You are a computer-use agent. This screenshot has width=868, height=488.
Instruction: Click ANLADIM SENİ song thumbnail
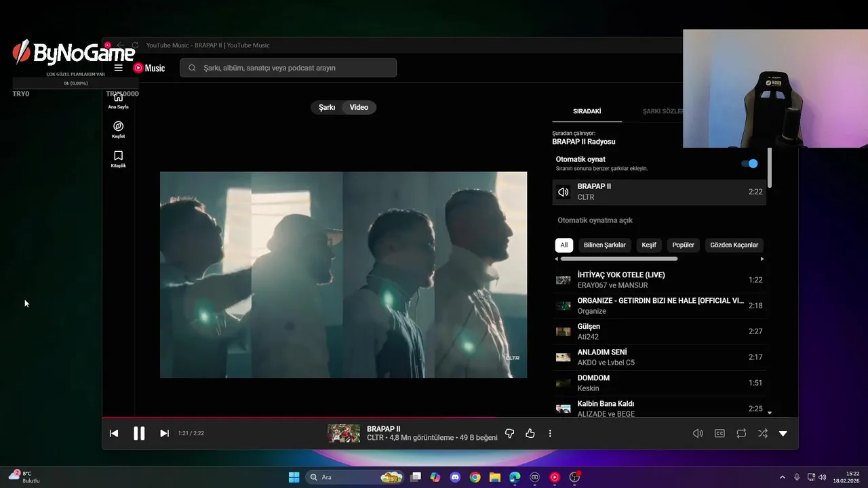coord(563,357)
